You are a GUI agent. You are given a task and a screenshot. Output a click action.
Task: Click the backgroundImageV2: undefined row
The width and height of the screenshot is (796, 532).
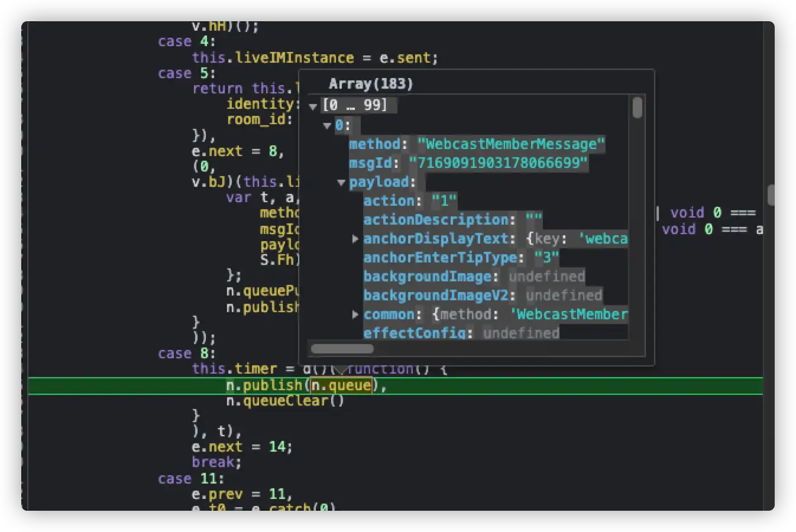click(483, 296)
